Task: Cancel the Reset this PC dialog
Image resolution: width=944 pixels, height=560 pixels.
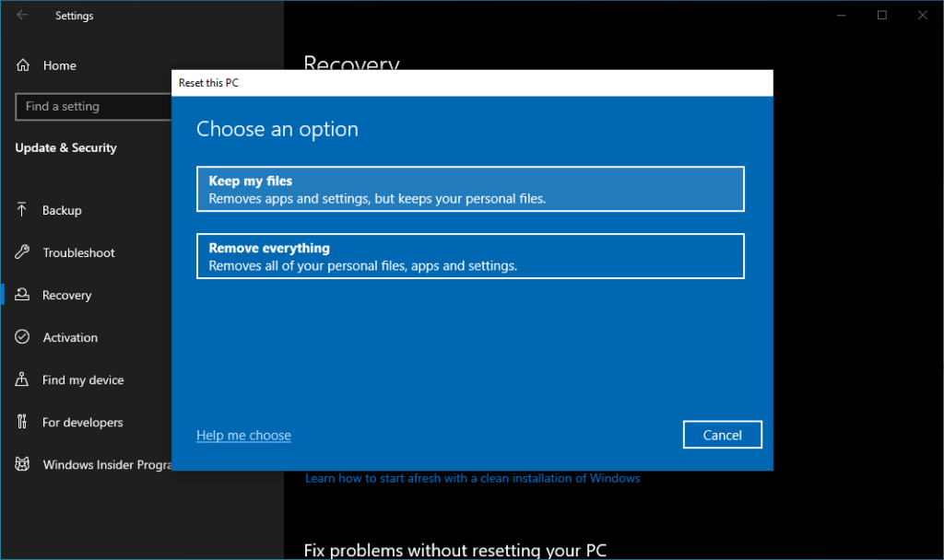Action: (x=722, y=434)
